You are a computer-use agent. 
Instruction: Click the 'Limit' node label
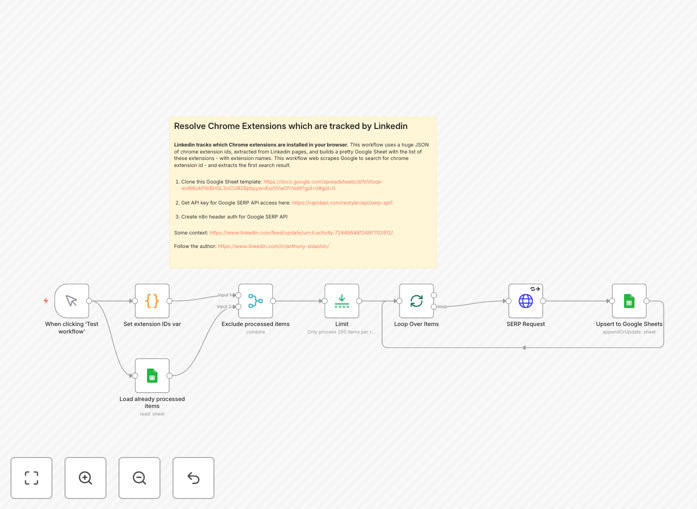tap(341, 324)
